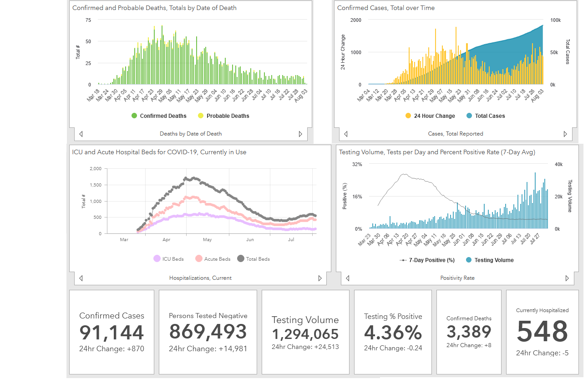This screenshot has height=384, width=588.
Task: Click the 'Hospitalizations, Current' caption
Action: (200, 278)
